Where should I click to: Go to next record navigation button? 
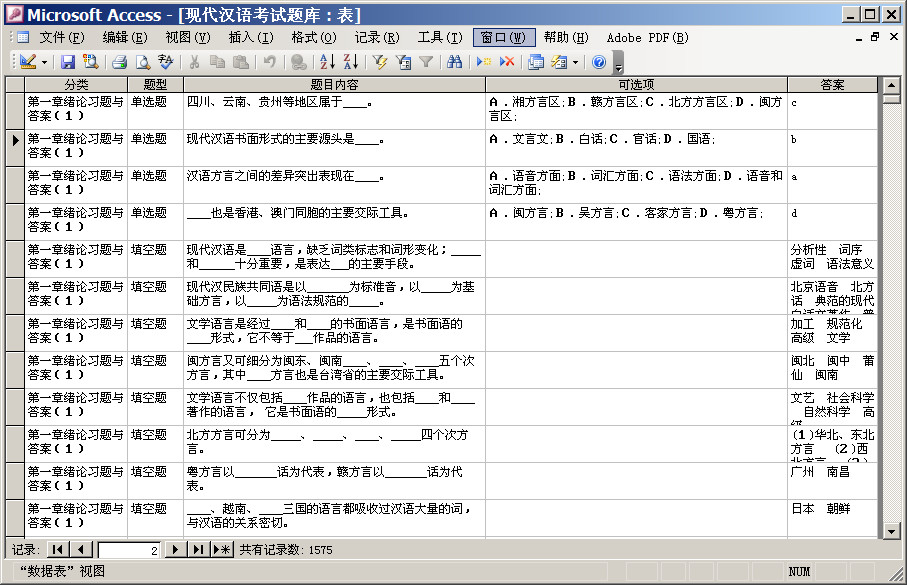[x=175, y=549]
